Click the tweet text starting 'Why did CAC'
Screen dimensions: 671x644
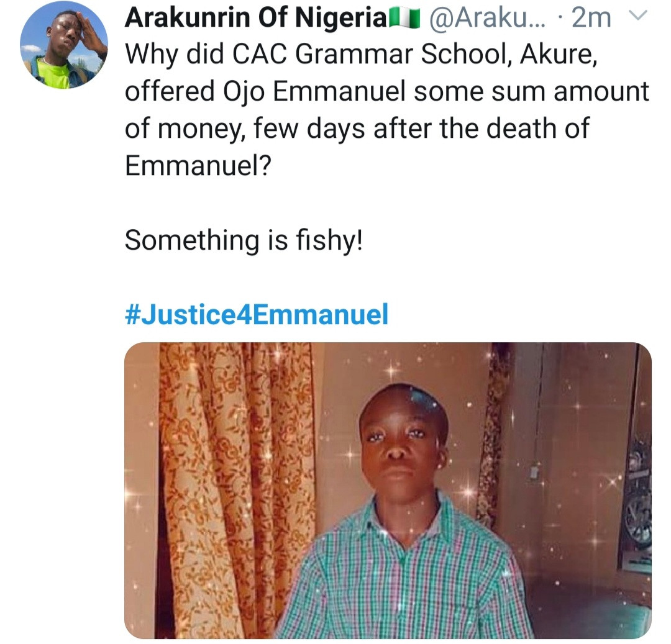point(387,110)
